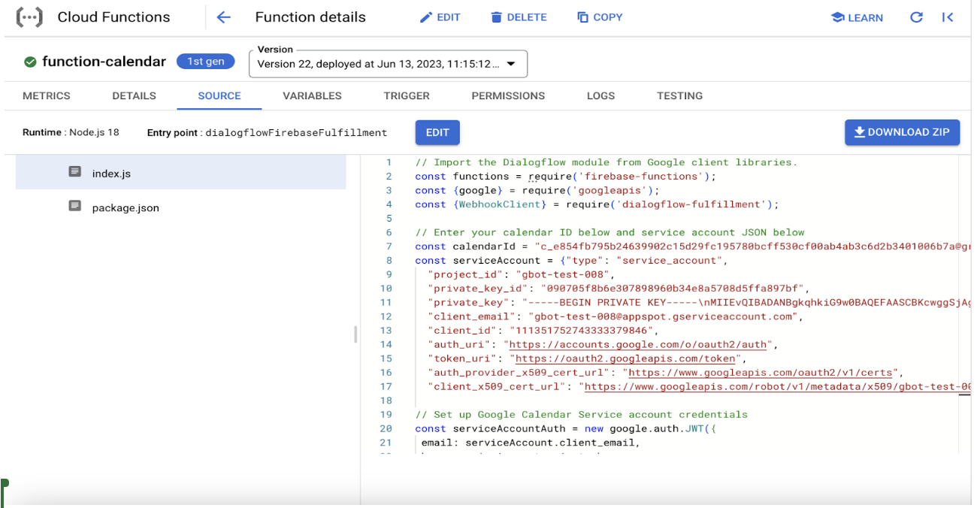Image resolution: width=980 pixels, height=508 pixels.
Task: Open the TESTING tab
Action: point(679,96)
